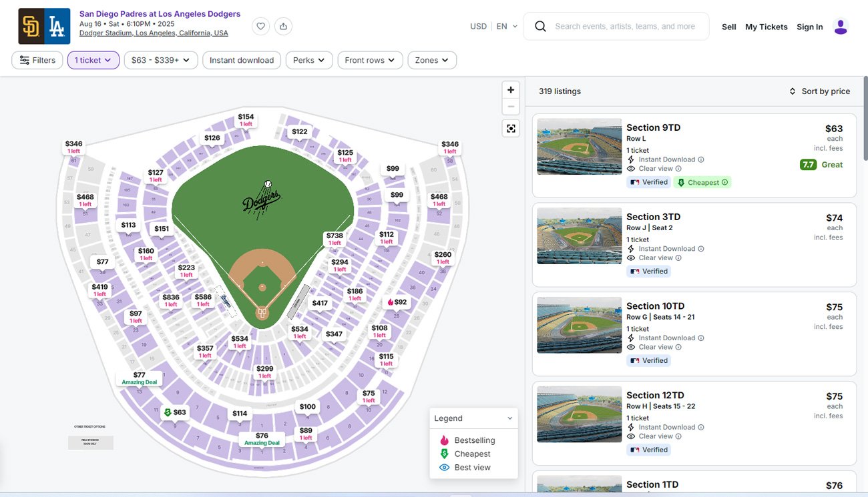This screenshot has width=868, height=497.
Task: Click the Sell menu link
Action: click(729, 27)
